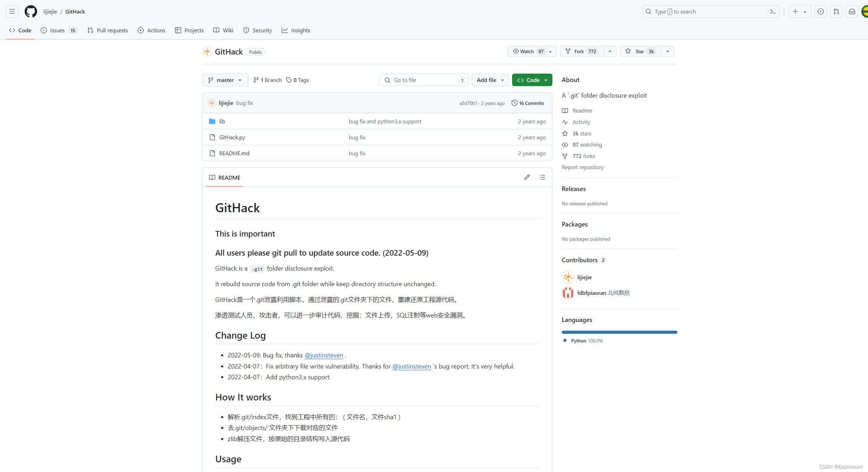Open the Issues tab

pos(59,30)
